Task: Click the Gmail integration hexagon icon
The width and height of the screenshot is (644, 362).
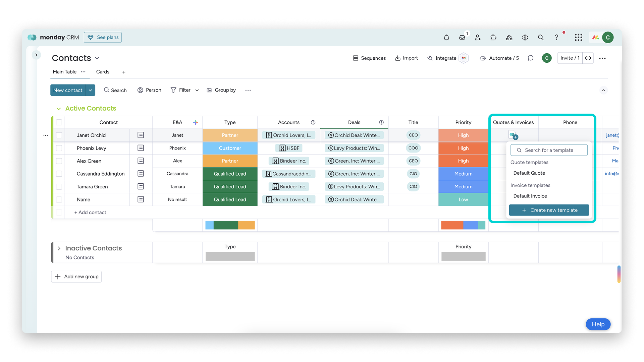Action: click(x=464, y=58)
